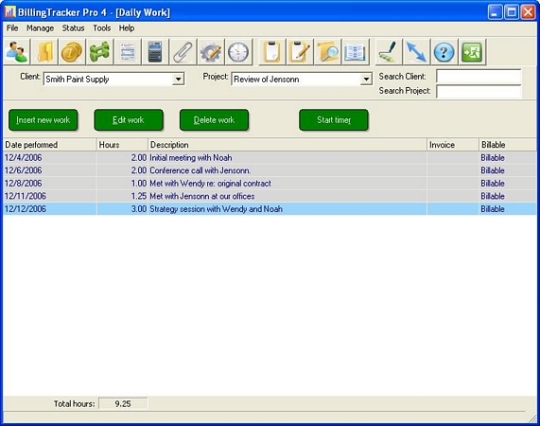Click the Search Project input field
The image size is (540, 426).
tap(479, 91)
